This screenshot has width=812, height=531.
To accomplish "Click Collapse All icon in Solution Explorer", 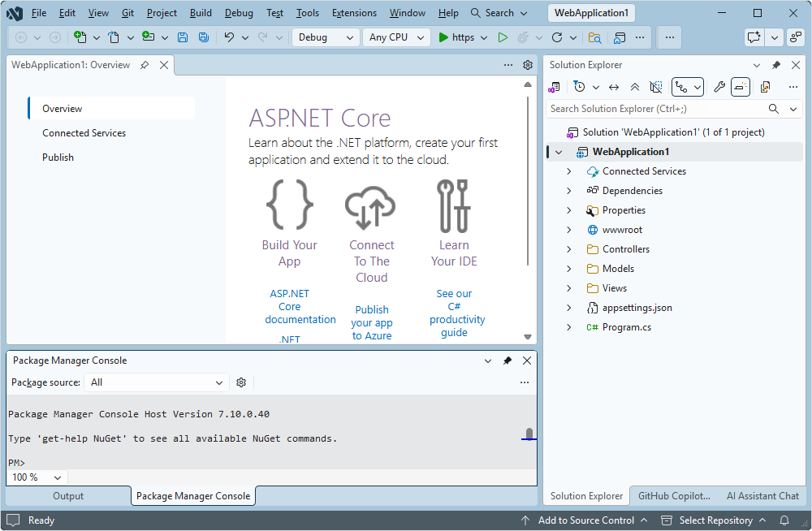I will (634, 87).
